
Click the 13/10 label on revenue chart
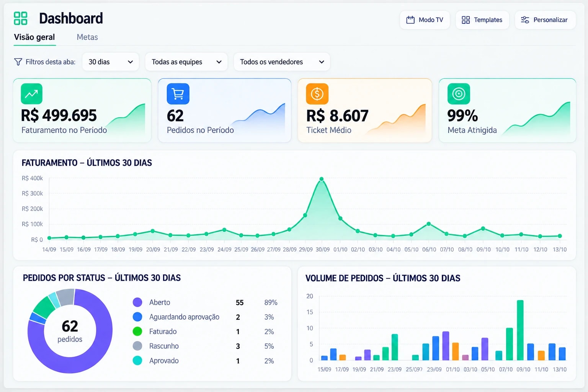[x=560, y=249]
